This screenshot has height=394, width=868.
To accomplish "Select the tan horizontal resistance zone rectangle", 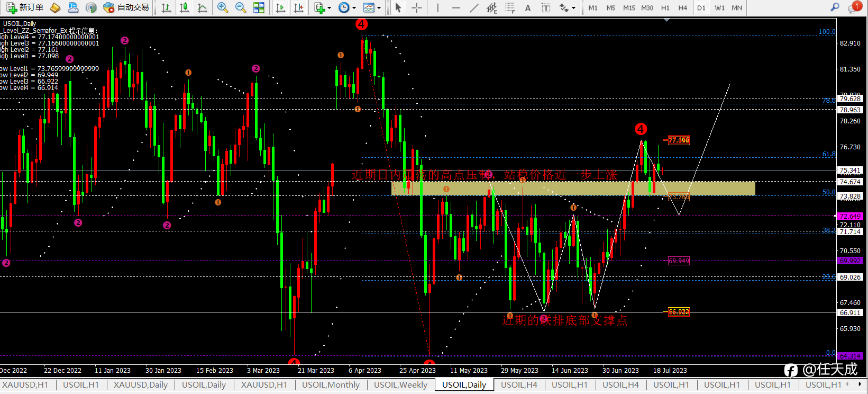I will pyautogui.click(x=573, y=189).
